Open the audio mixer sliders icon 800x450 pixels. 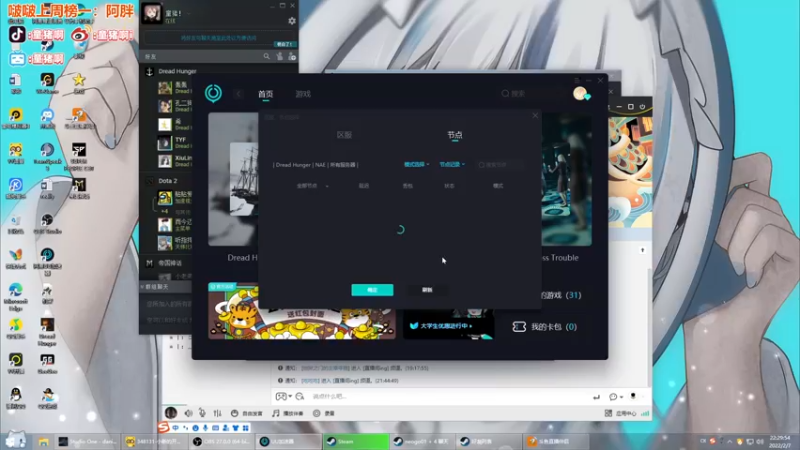[x=218, y=413]
